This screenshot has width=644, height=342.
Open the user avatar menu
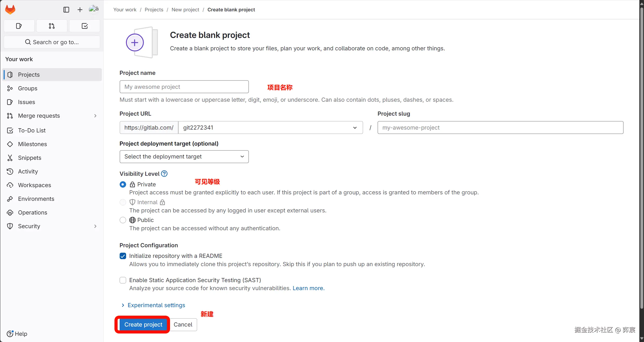coord(93,9)
